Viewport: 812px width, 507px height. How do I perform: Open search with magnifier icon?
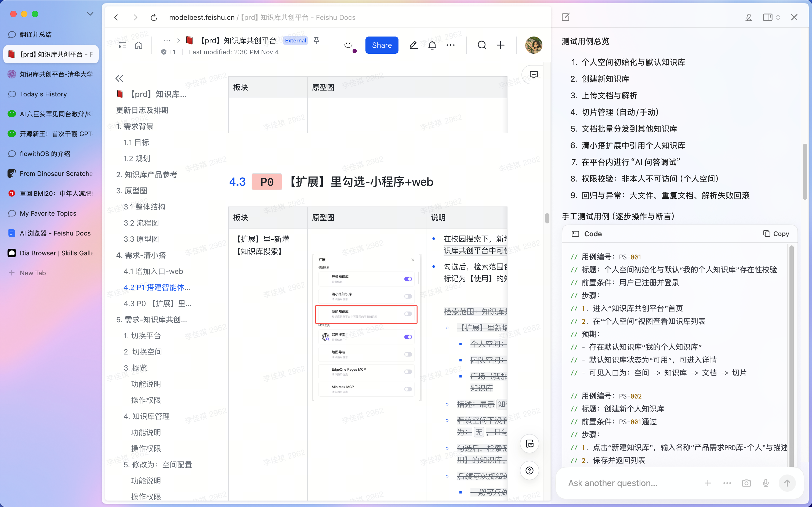pyautogui.click(x=482, y=45)
